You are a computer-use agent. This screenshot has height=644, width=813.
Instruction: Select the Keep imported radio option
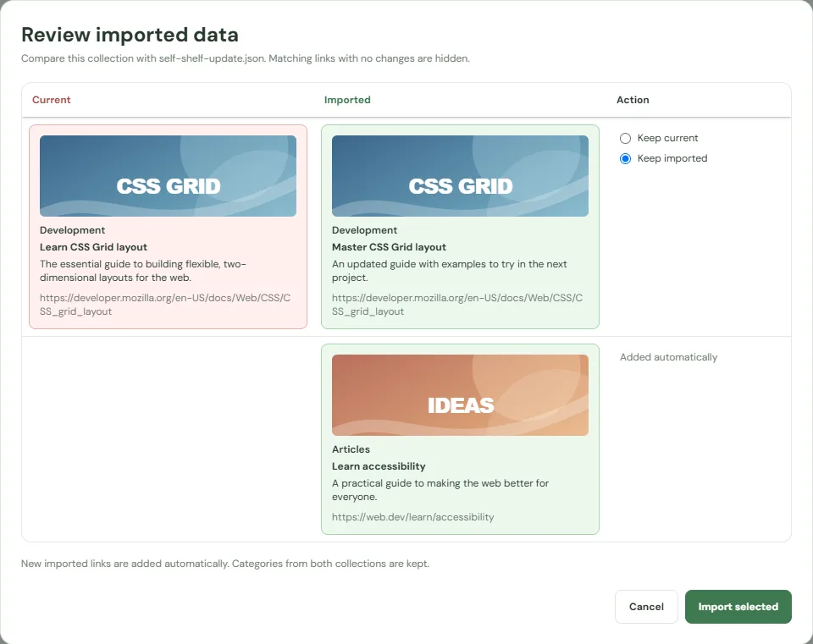click(x=625, y=158)
